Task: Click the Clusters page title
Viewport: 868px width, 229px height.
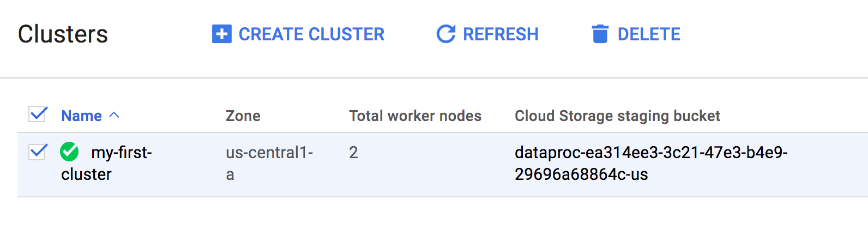Action: 63,34
